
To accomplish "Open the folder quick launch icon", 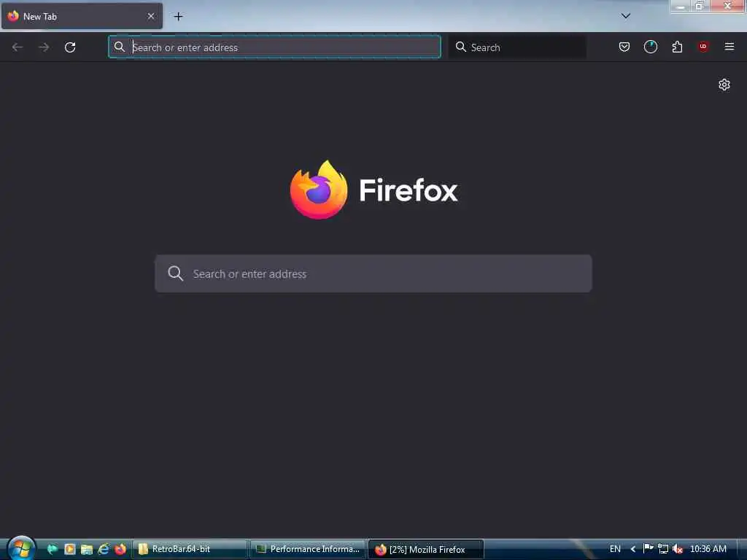I will (87, 549).
